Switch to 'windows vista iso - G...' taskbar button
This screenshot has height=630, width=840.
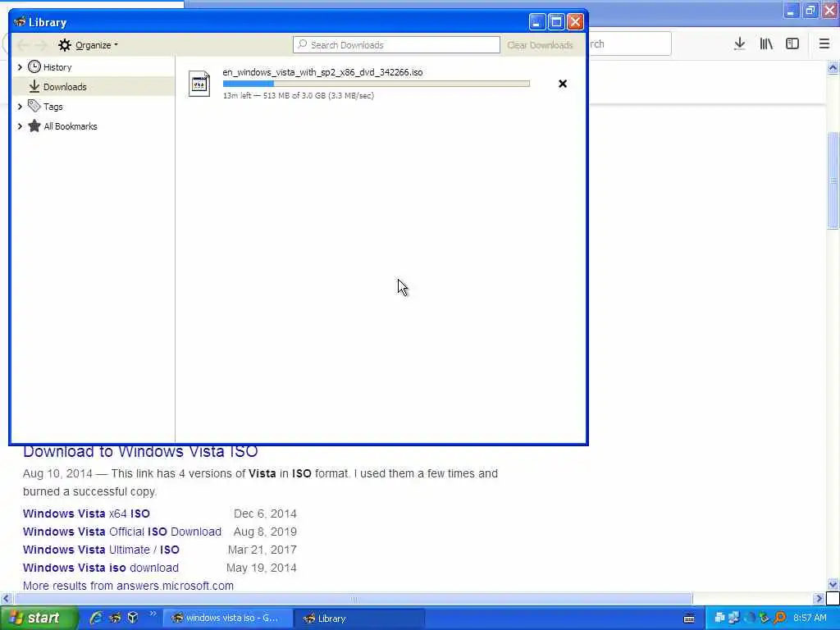pyautogui.click(x=228, y=619)
